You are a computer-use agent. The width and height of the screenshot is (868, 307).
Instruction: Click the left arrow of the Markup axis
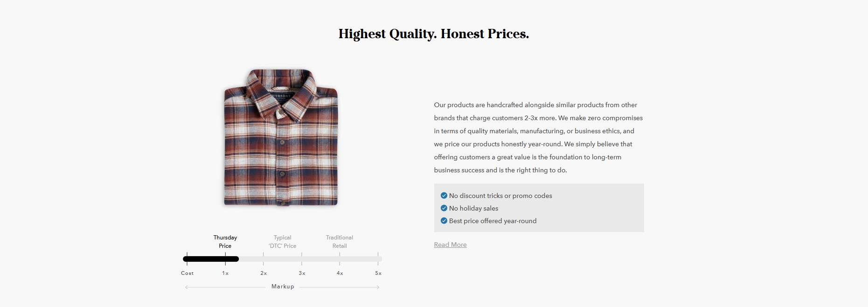[x=187, y=287]
